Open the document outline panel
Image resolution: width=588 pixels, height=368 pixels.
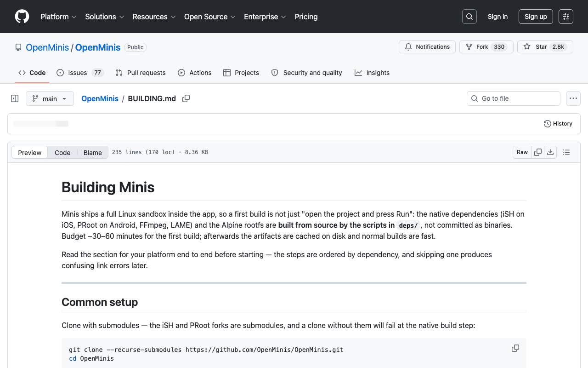click(x=566, y=152)
